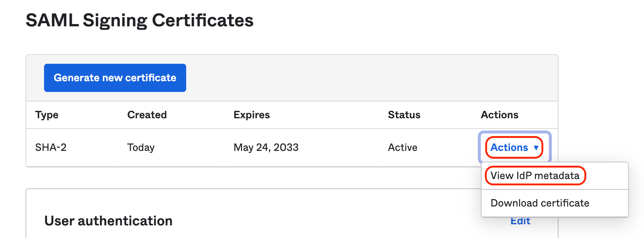
Task: Click the Actions column header text
Action: click(x=499, y=115)
